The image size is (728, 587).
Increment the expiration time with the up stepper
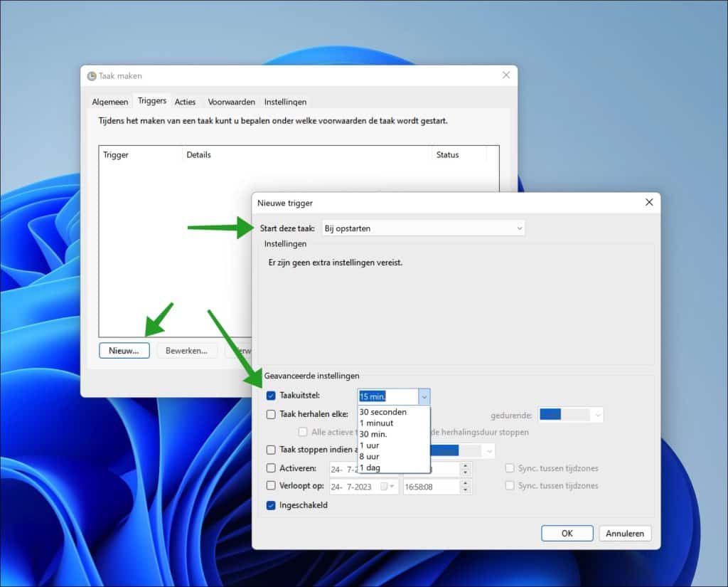tap(466, 483)
